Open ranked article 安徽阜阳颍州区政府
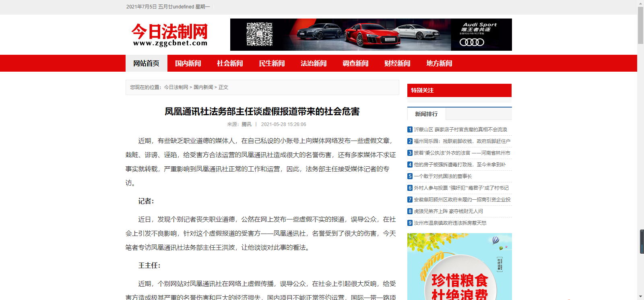This screenshot has width=644, height=300. [x=462, y=199]
